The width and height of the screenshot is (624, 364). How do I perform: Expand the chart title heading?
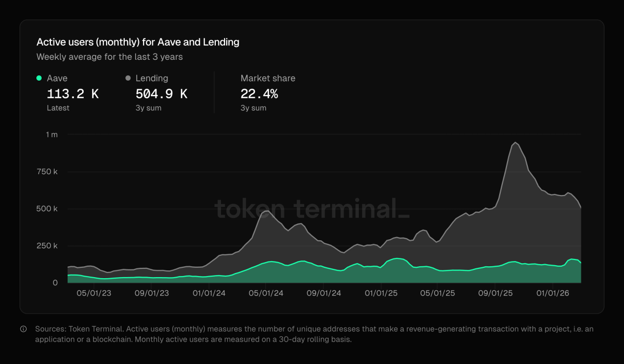[137, 42]
